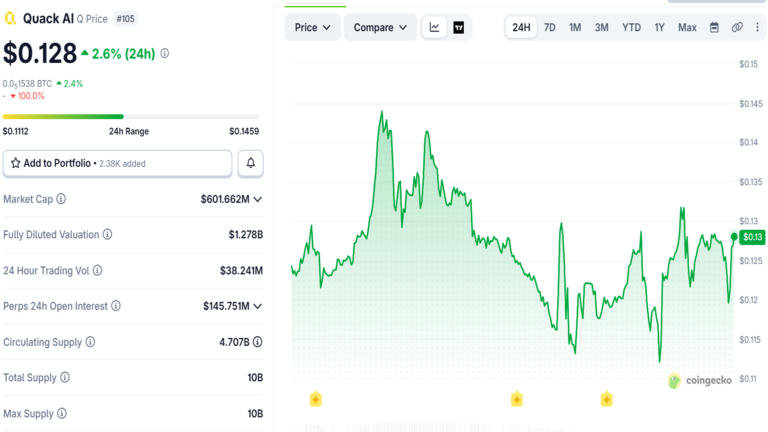
Task: Click the first yellow event marker on chart
Action: (315, 399)
